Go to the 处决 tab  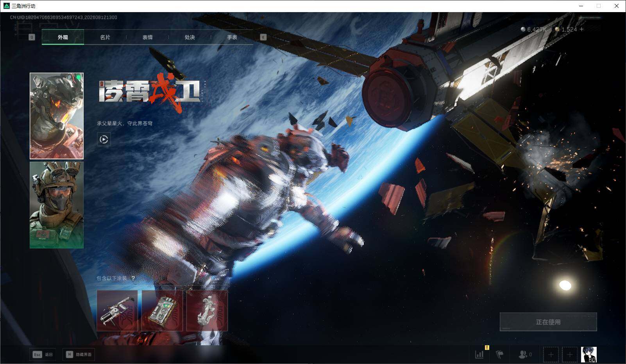190,37
